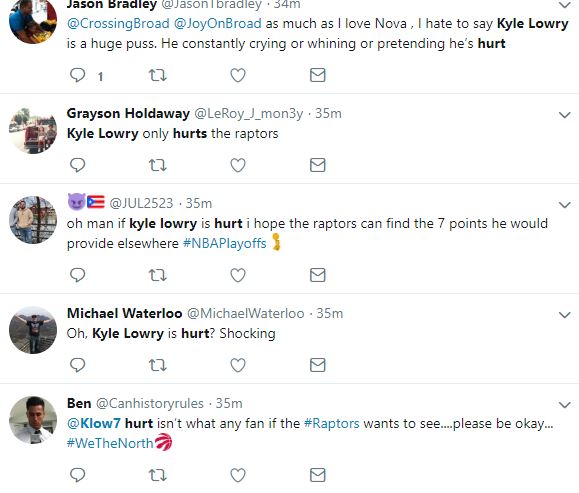Open options chevron on Grayson Holdaway's tweet
The height and width of the screenshot is (493, 579).
tap(565, 115)
